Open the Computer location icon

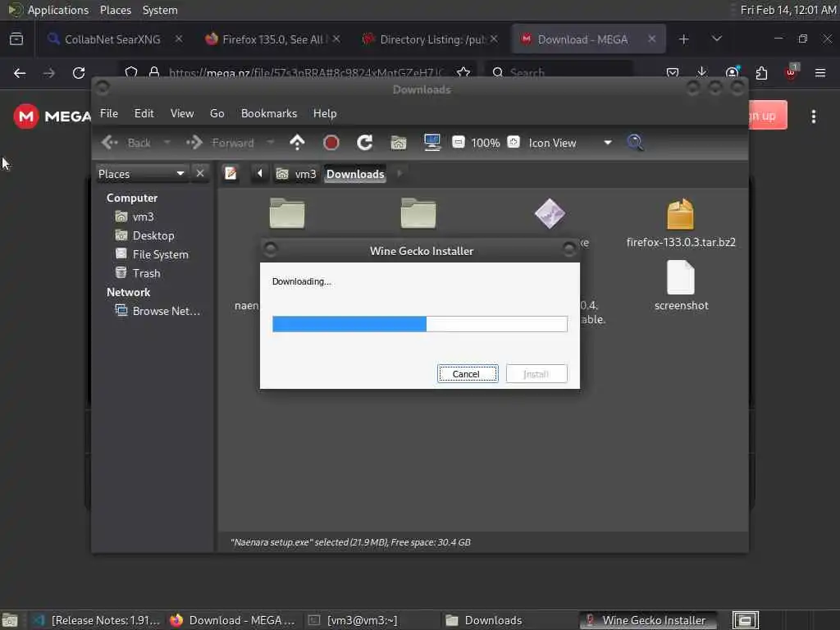(x=431, y=143)
